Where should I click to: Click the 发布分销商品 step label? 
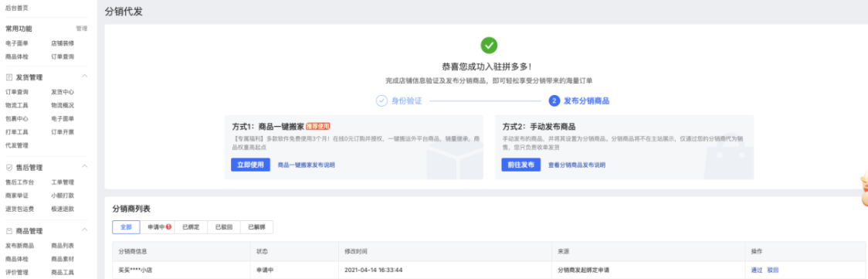[587, 101]
